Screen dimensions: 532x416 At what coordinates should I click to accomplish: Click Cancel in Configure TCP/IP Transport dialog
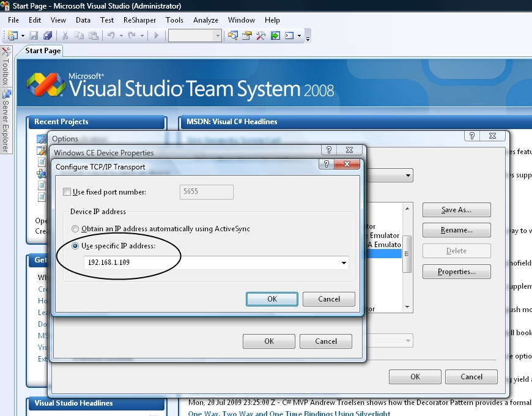coord(329,299)
